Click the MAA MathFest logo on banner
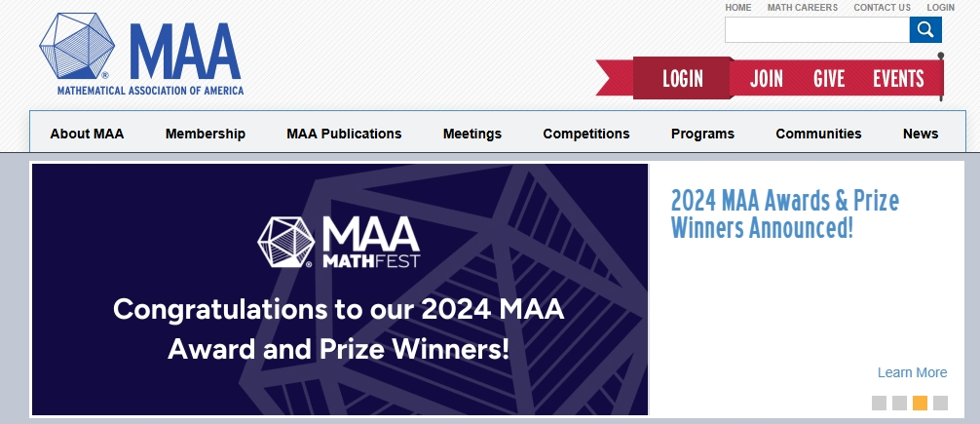This screenshot has width=980, height=424. 339,242
